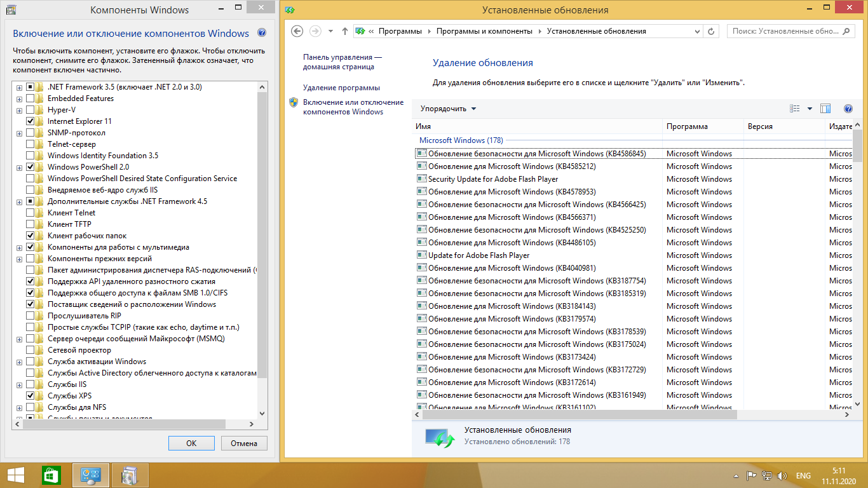
Task: Collapse the Microsoft Windows (178) group header
Action: click(x=461, y=140)
